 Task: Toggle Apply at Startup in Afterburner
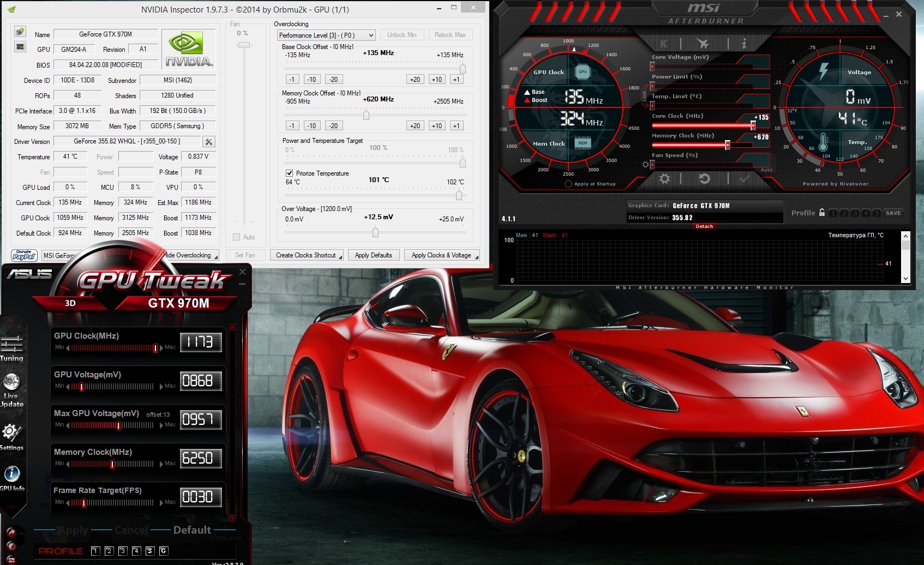pos(568,184)
